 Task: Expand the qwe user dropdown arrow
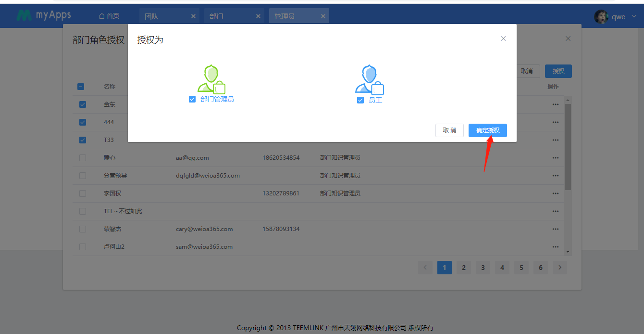coord(633,17)
